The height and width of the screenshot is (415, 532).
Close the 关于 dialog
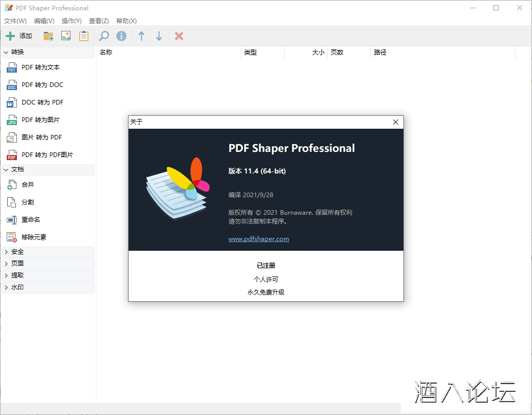(395, 122)
